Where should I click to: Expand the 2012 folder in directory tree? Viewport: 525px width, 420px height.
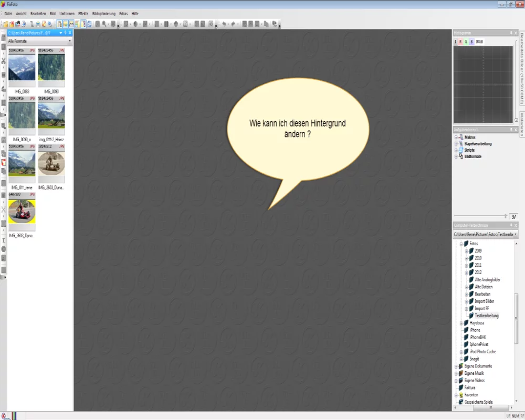(466, 272)
